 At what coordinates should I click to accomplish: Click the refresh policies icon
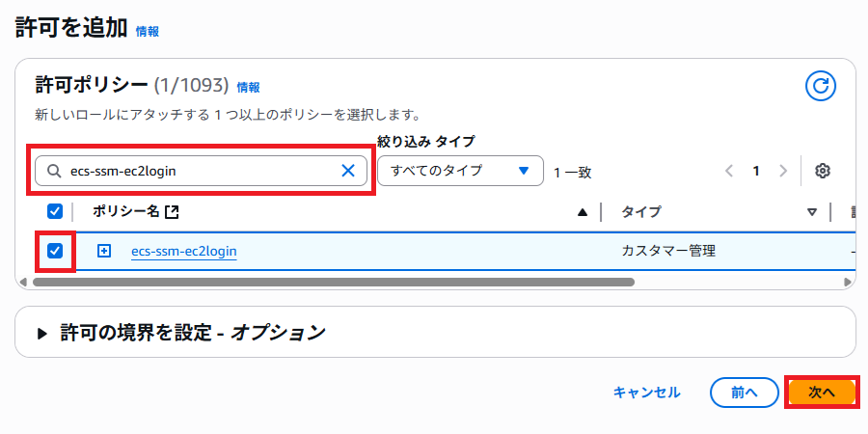coord(820,87)
